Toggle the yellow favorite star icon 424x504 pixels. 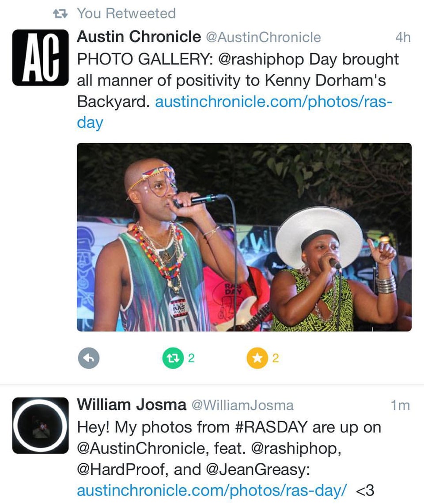click(257, 359)
